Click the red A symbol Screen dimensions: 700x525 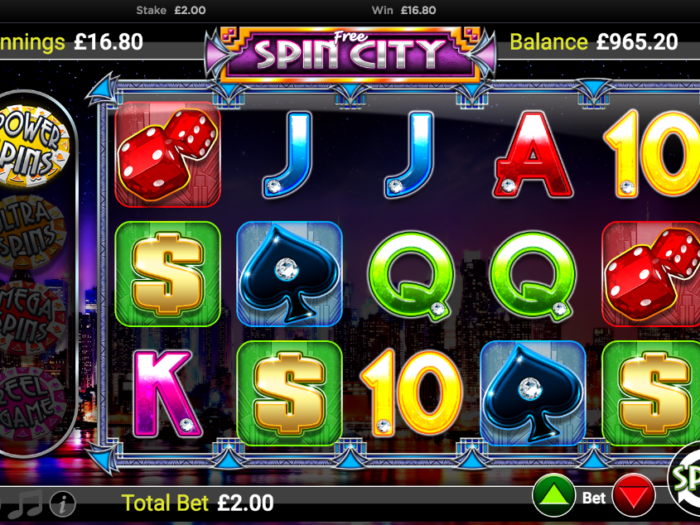tap(532, 154)
